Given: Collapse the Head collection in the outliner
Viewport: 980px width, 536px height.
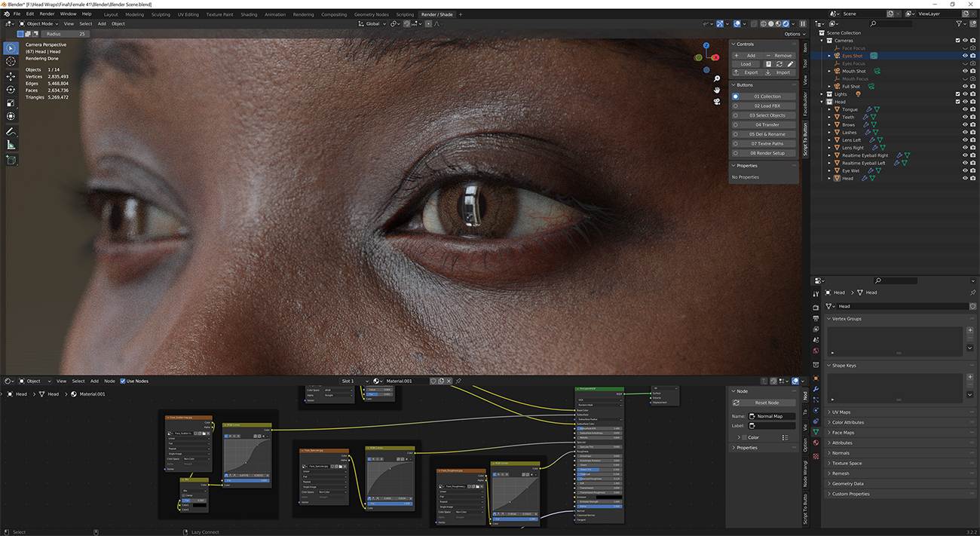Looking at the screenshot, I should click(x=822, y=102).
